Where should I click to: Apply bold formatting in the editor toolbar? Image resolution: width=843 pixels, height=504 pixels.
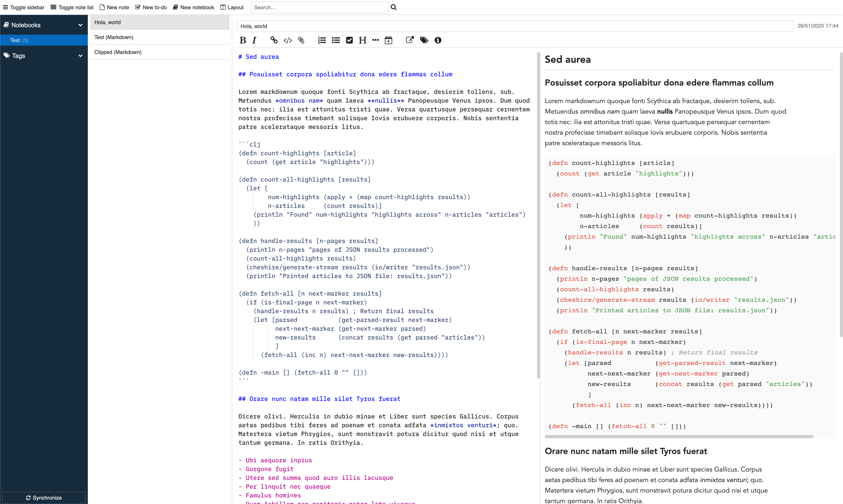(243, 40)
